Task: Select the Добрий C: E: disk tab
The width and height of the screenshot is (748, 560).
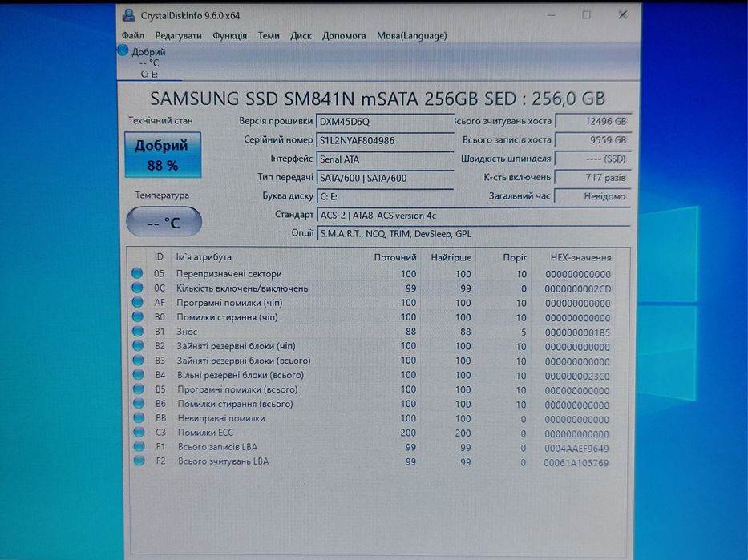Action: coord(149,62)
